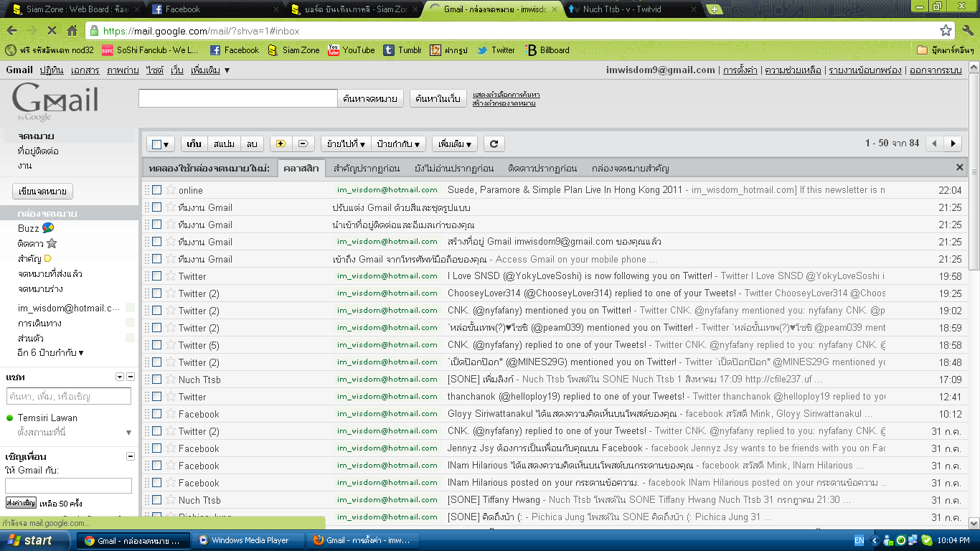Click the color swatch beside the "ส่วนตัว" label
980x551 pixels.
pyautogui.click(x=130, y=338)
